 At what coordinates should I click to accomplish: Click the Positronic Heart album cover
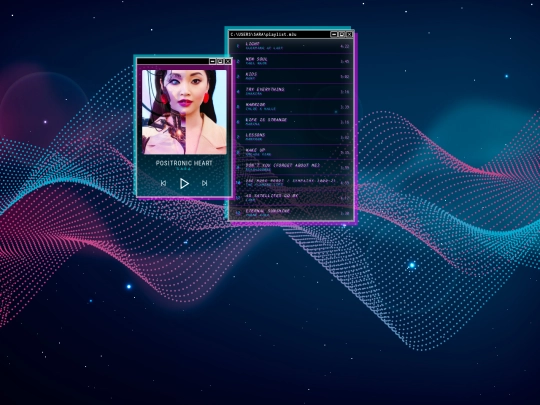[x=184, y=112]
